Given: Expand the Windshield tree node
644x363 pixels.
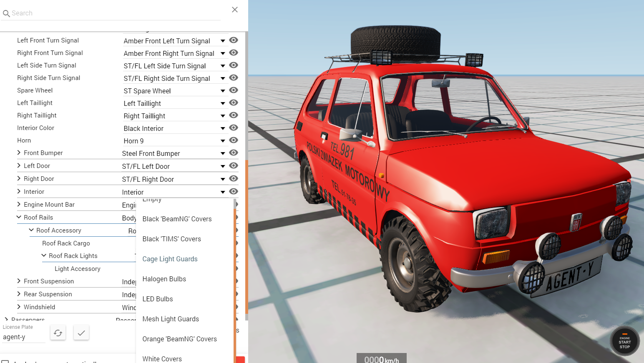Looking at the screenshot, I should point(19,307).
